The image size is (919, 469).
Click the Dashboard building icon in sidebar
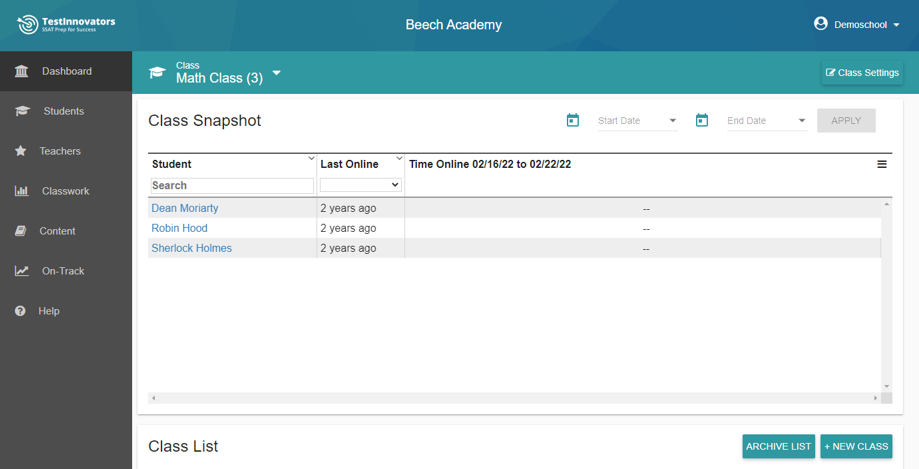point(22,72)
